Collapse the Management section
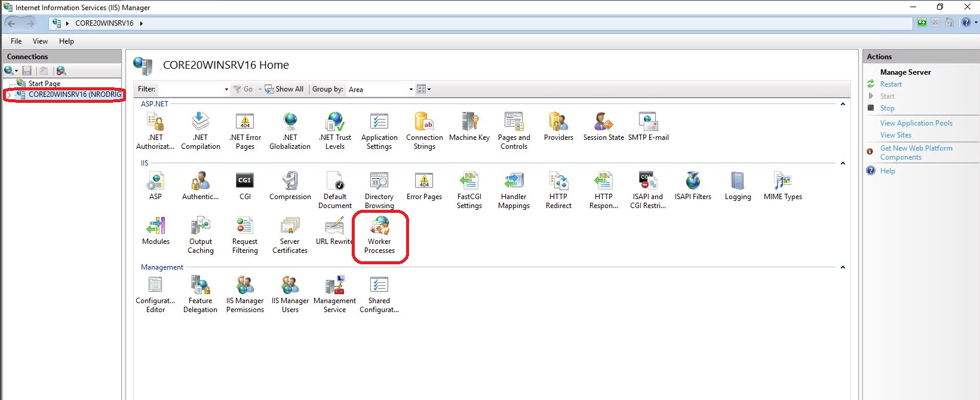 (x=843, y=267)
